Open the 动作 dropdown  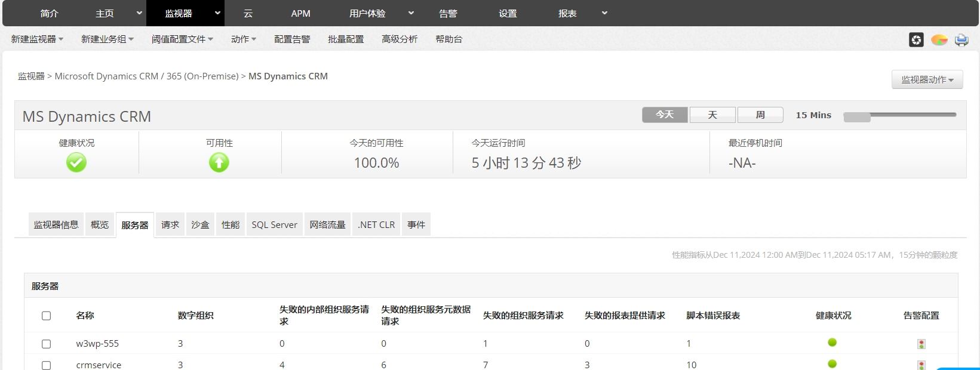point(244,39)
